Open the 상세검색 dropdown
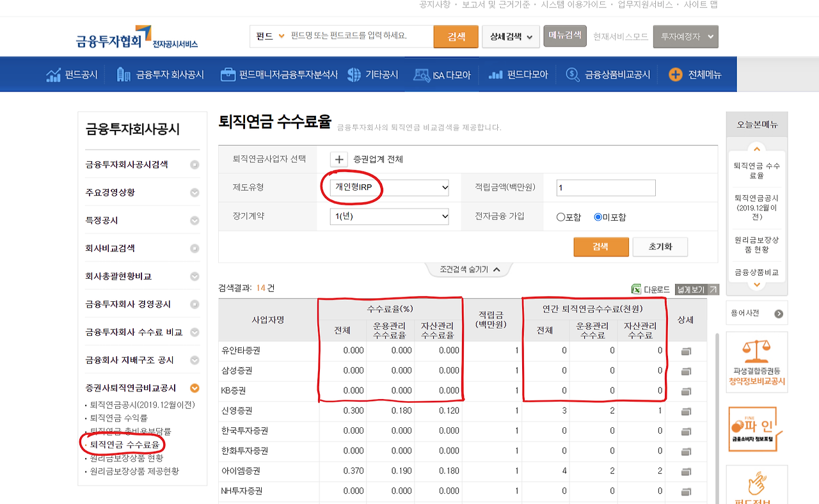Image resolution: width=819 pixels, height=504 pixels. click(x=510, y=36)
